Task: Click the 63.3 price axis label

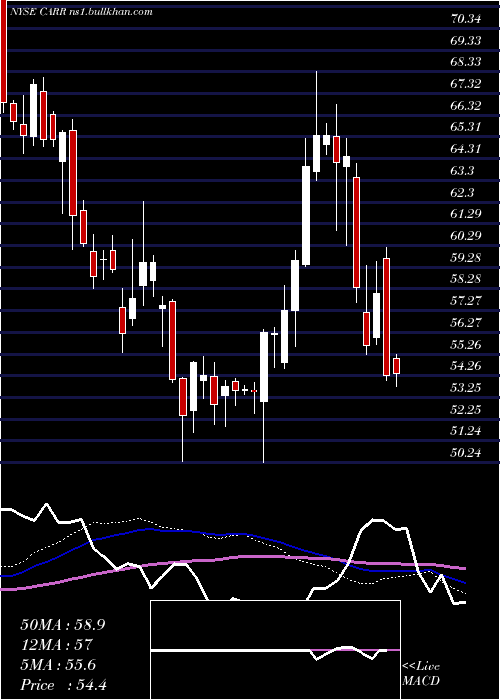Action: pyautogui.click(x=462, y=171)
